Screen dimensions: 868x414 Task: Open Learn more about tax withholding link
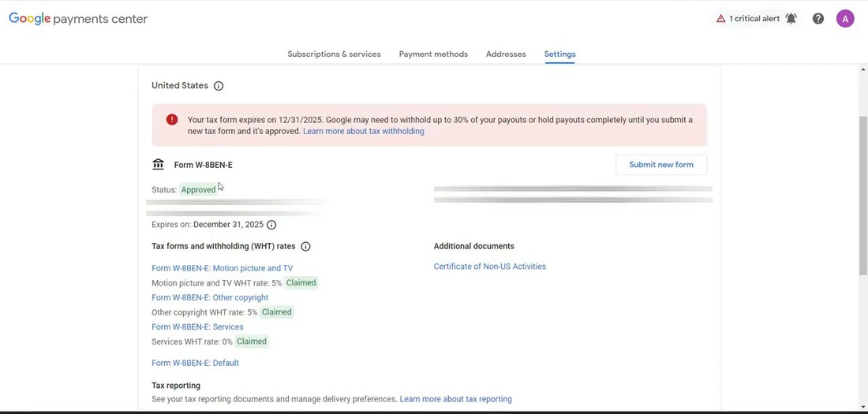click(364, 131)
